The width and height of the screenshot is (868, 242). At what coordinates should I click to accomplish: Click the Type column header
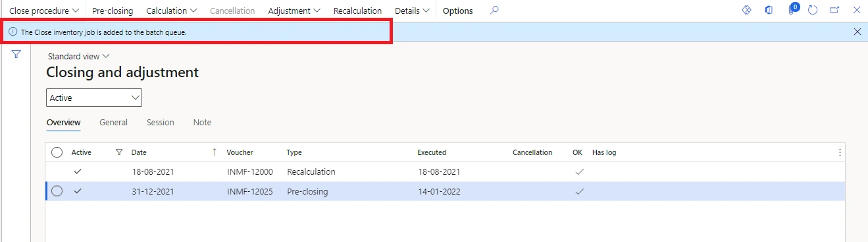[x=294, y=152]
